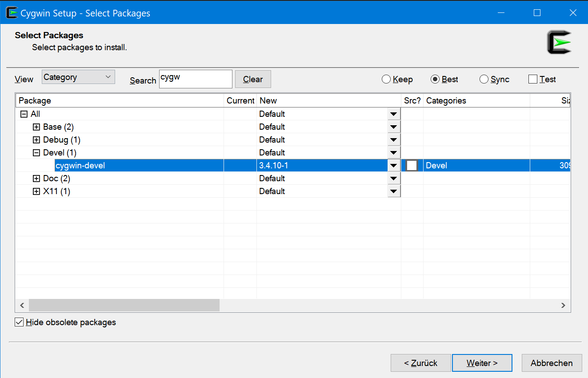588x378 pixels.
Task: Click the scroll left arrow
Action: point(22,305)
